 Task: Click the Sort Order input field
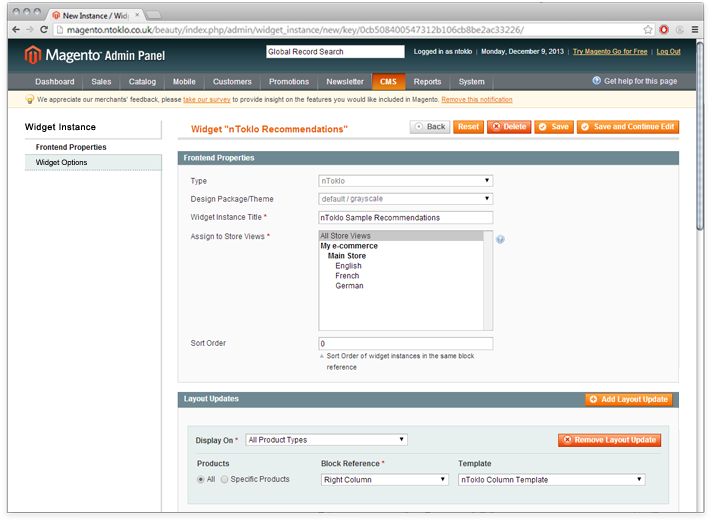(x=405, y=343)
